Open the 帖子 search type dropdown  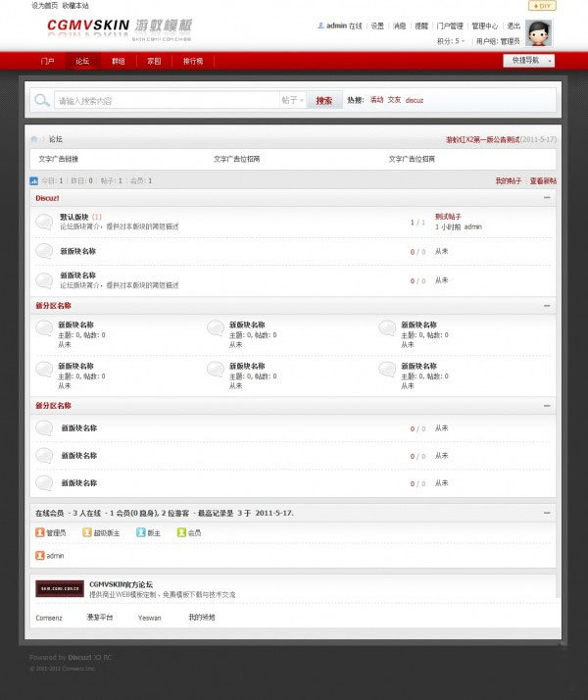pos(293,100)
